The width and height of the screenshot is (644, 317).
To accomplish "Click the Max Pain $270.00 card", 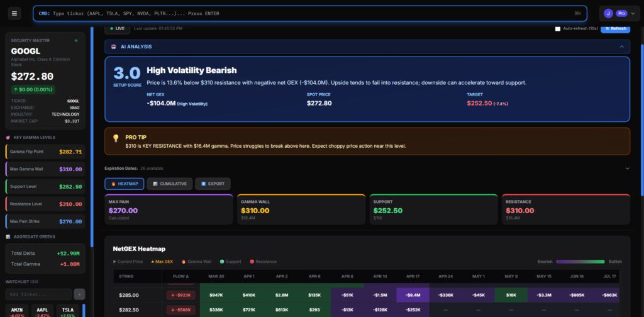I will [x=169, y=209].
